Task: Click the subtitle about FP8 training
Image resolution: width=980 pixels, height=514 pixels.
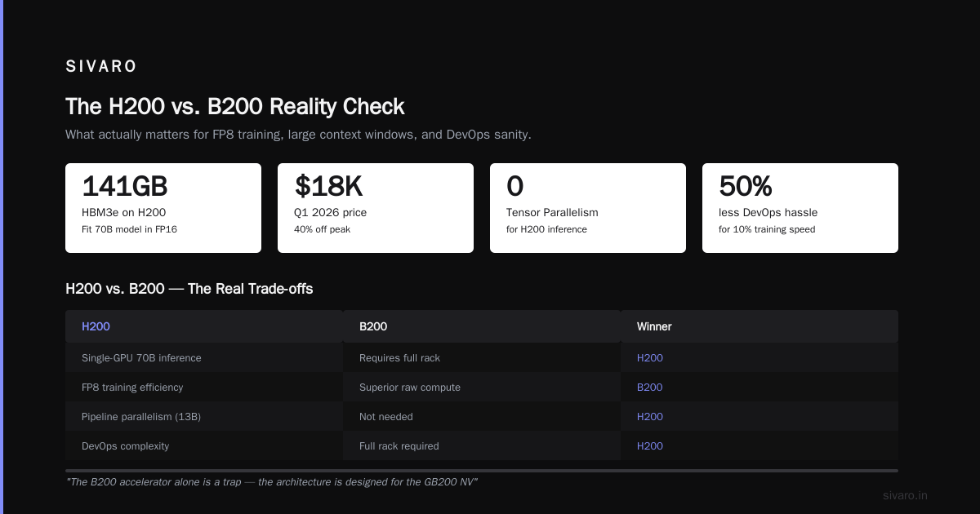Action: [298, 135]
